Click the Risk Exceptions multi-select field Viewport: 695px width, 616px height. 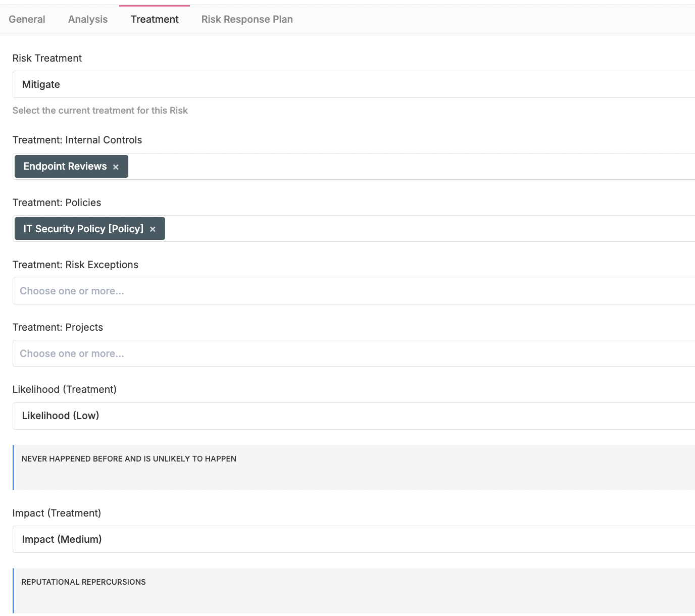354,291
